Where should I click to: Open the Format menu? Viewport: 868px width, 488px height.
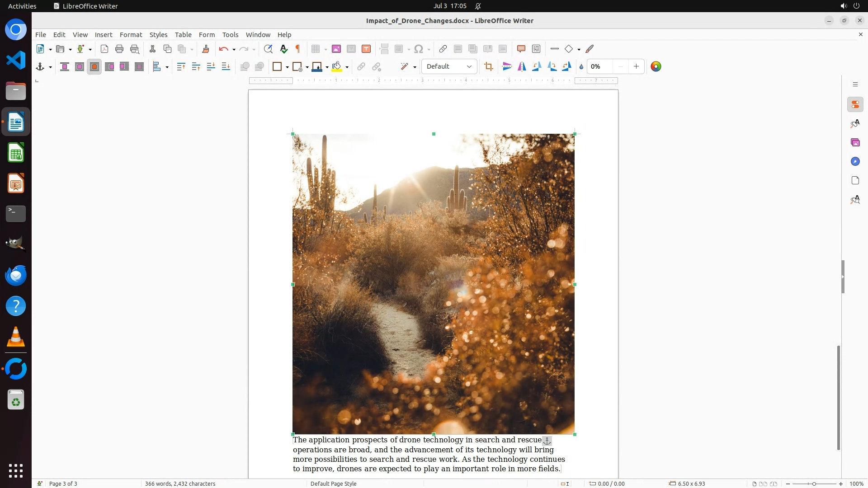pyautogui.click(x=131, y=34)
